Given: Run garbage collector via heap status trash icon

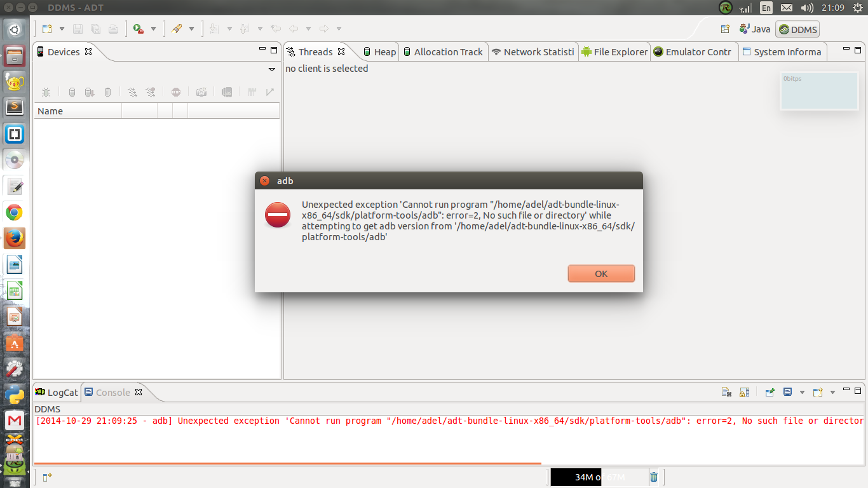Looking at the screenshot, I should [x=654, y=477].
